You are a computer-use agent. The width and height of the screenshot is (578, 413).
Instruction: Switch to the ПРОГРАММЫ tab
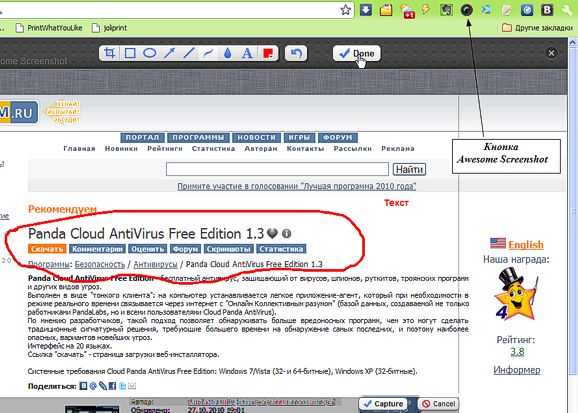(198, 138)
